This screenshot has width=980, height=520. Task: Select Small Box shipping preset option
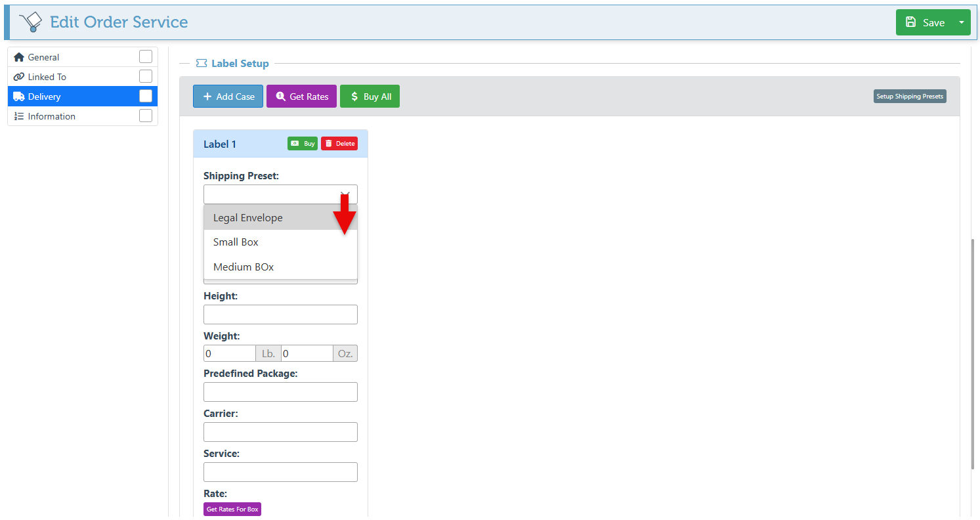236,242
